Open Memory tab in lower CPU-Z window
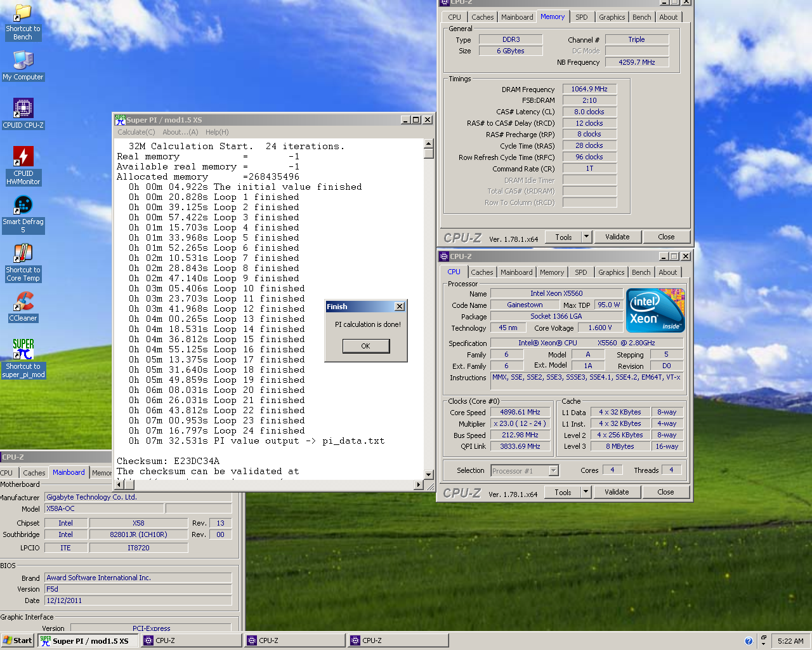 (x=552, y=272)
